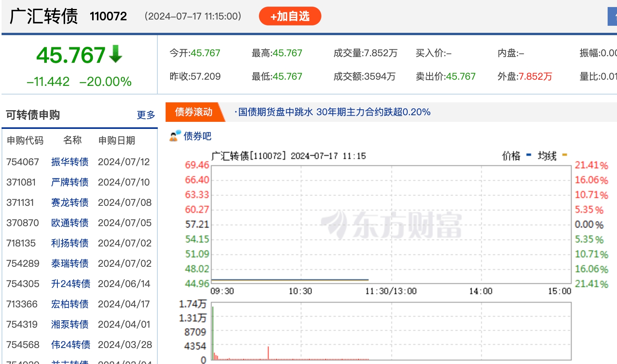Screen dimensions: 617x364
Task: Click subscription code 754289
Action: (23, 263)
